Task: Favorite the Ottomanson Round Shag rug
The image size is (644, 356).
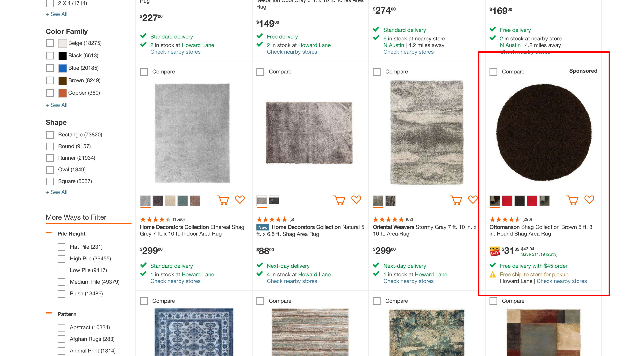Action: tap(589, 199)
